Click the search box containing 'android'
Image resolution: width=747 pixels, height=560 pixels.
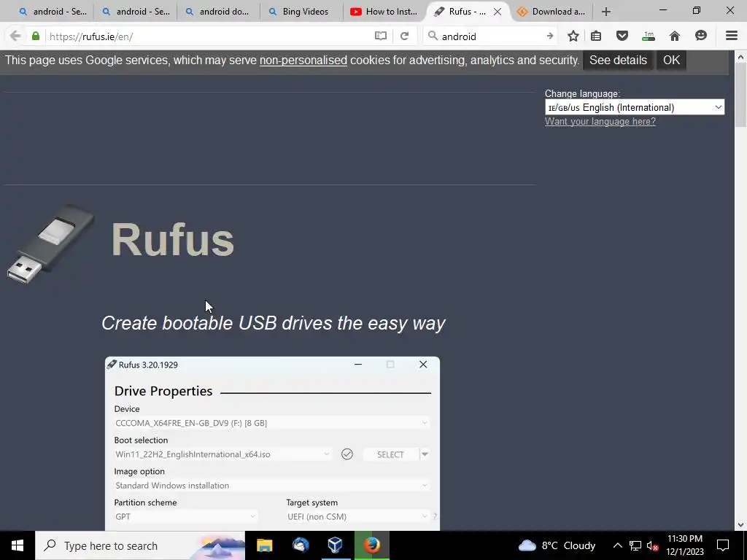pyautogui.click(x=491, y=36)
